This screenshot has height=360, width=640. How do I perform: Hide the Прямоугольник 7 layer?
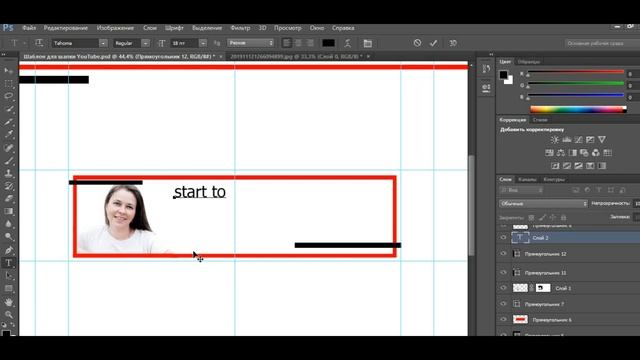(503, 304)
